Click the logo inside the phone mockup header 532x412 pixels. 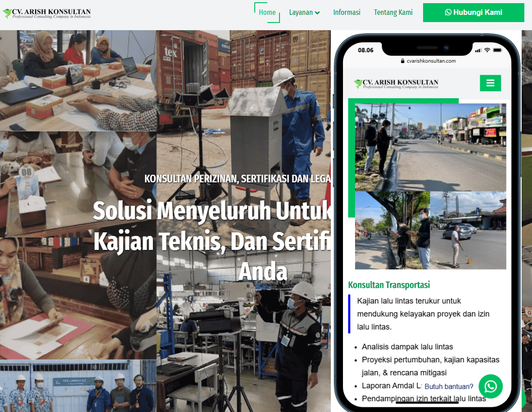pyautogui.click(x=395, y=83)
